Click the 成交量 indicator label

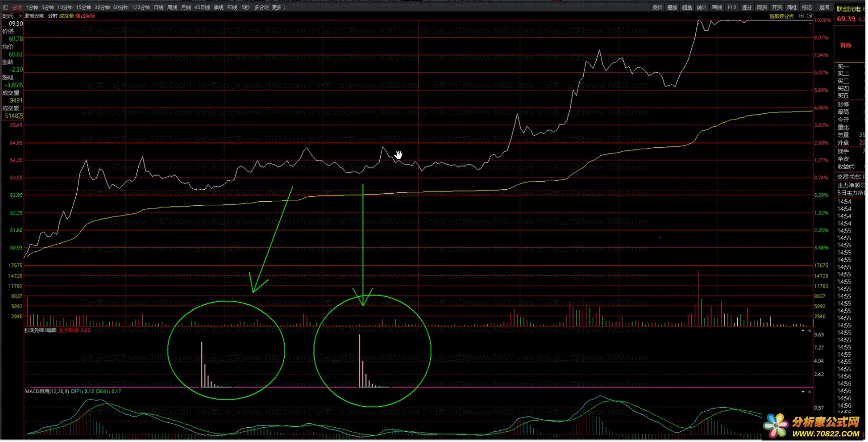tap(66, 16)
